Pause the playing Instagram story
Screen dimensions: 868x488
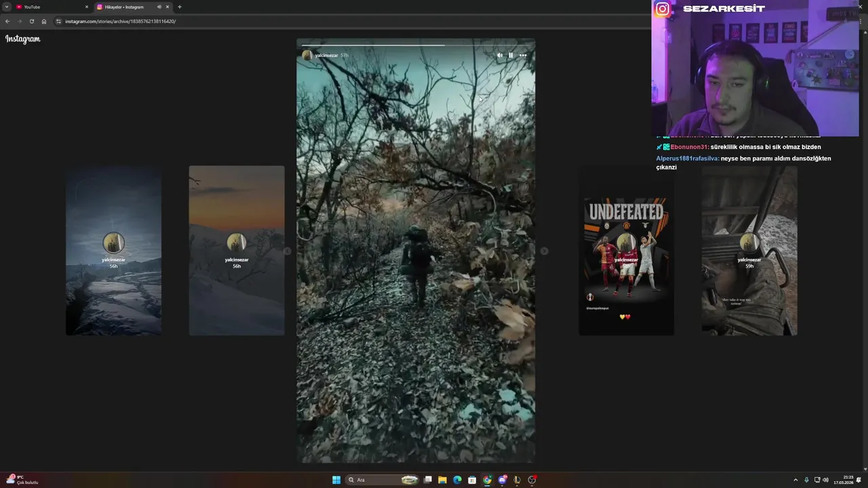click(x=511, y=56)
